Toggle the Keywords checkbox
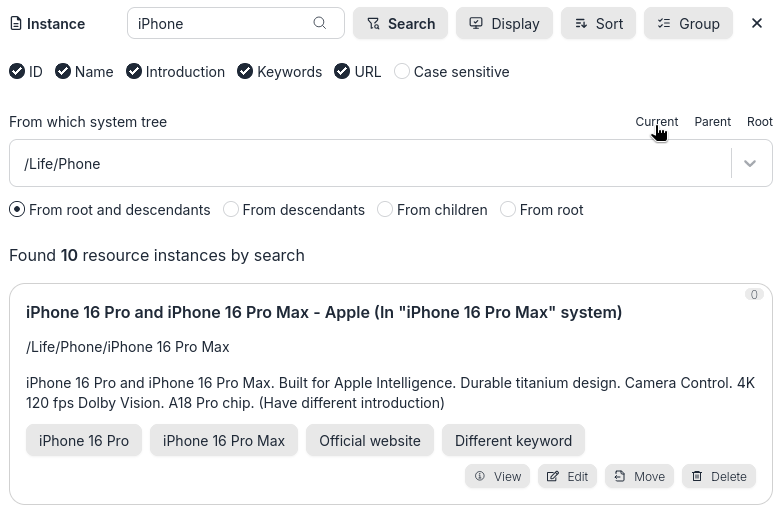Screen dimensions: 781x508 [x=245, y=72]
